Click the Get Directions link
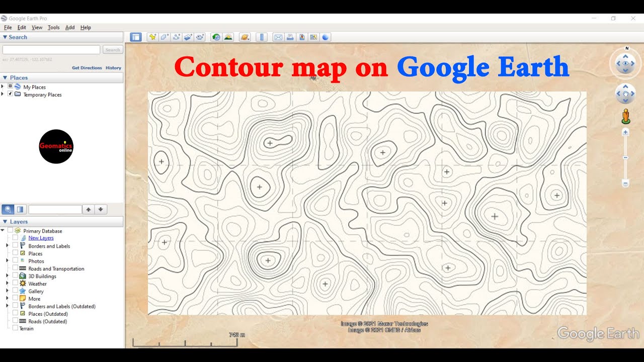 click(87, 68)
